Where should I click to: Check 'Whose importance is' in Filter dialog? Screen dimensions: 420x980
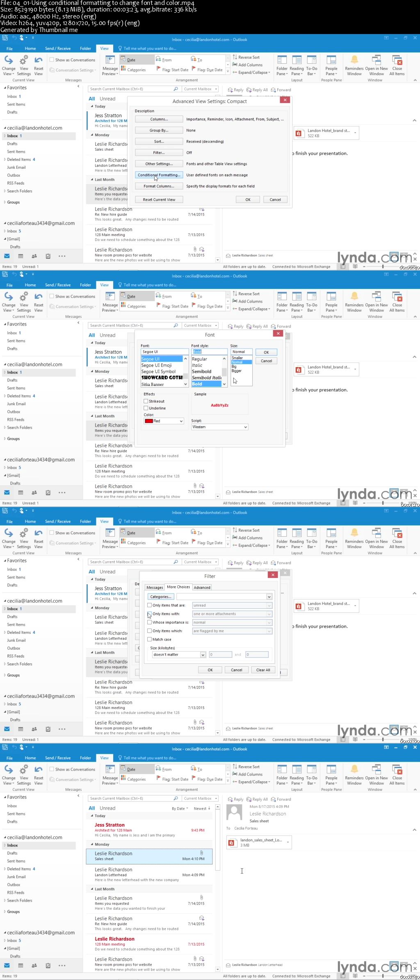pyautogui.click(x=149, y=622)
